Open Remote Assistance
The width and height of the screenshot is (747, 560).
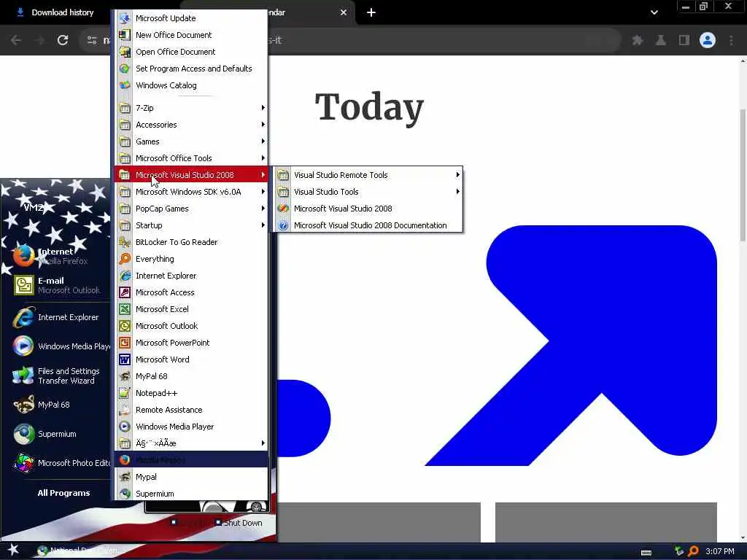tap(191, 410)
